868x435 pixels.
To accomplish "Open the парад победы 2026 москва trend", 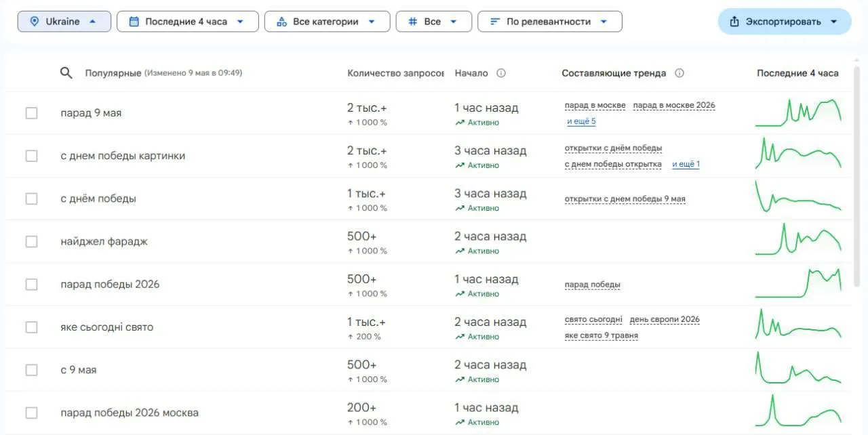I will pyautogui.click(x=130, y=413).
